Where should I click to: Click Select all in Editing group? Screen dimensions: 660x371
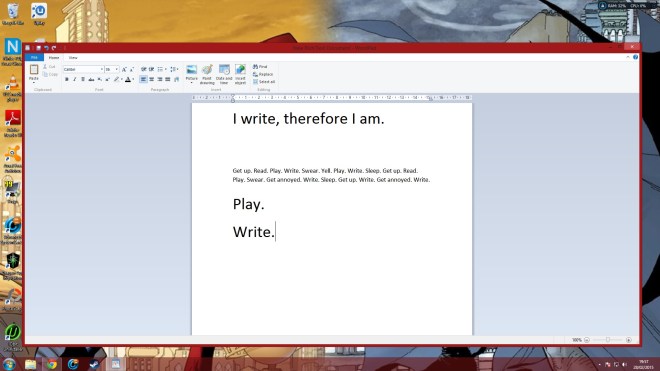click(x=264, y=82)
